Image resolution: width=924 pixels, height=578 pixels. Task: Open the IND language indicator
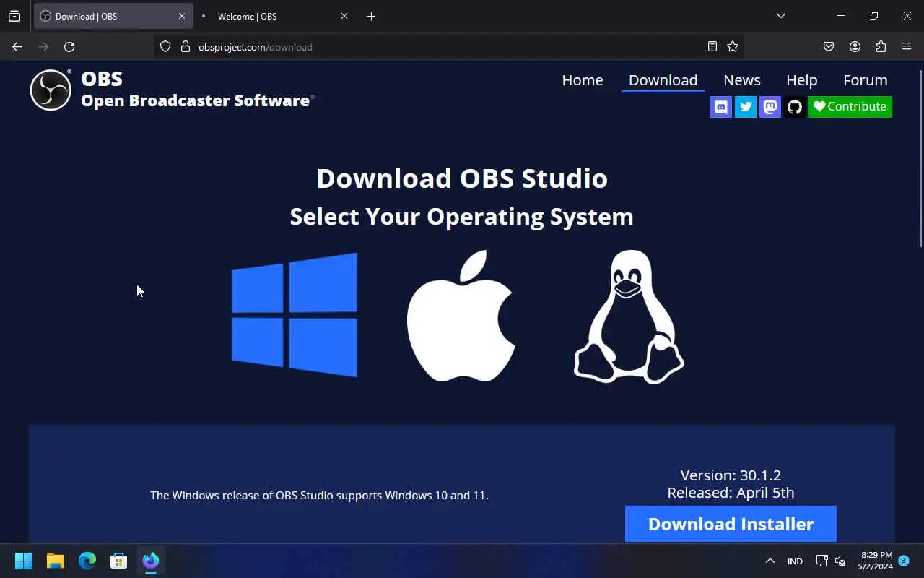point(795,561)
